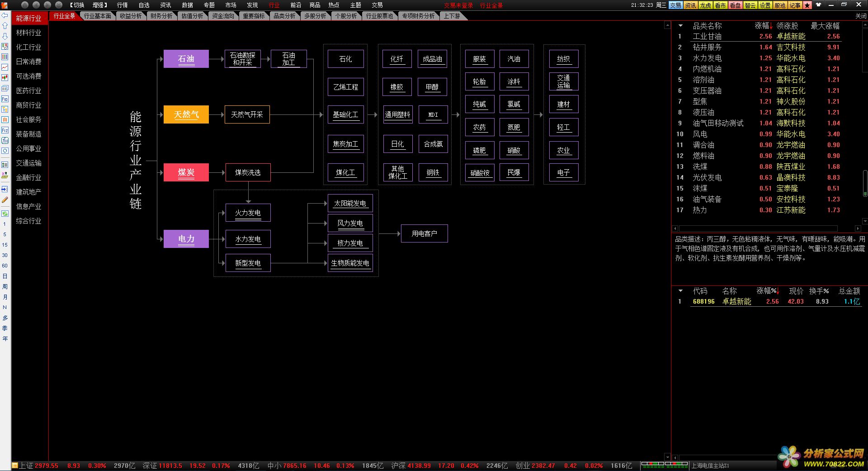The image size is (868, 471).
Task: Click the 用电客户 box
Action: tap(425, 233)
